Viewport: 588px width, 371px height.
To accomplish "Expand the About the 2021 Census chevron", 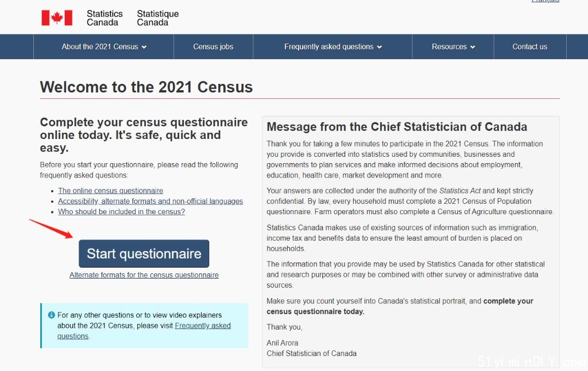I will (144, 47).
